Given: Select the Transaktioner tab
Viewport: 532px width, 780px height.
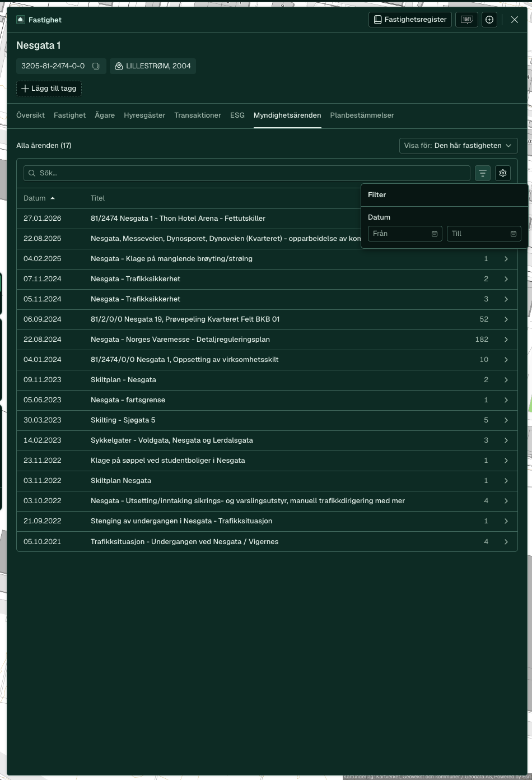Looking at the screenshot, I should pos(198,115).
